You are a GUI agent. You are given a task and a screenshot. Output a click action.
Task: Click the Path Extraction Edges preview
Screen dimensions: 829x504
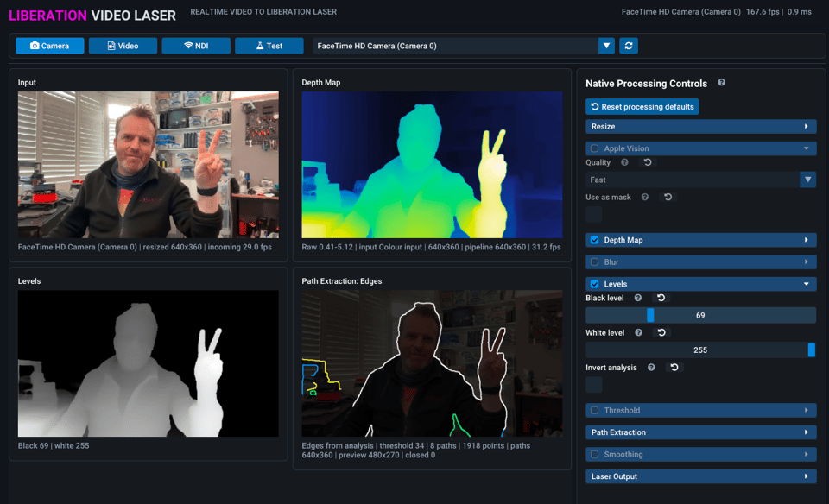click(432, 363)
